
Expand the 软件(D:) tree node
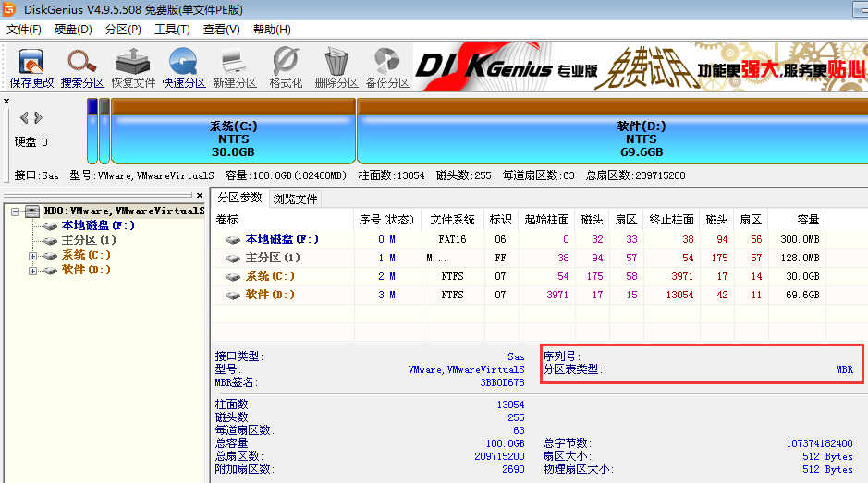pos(33,271)
